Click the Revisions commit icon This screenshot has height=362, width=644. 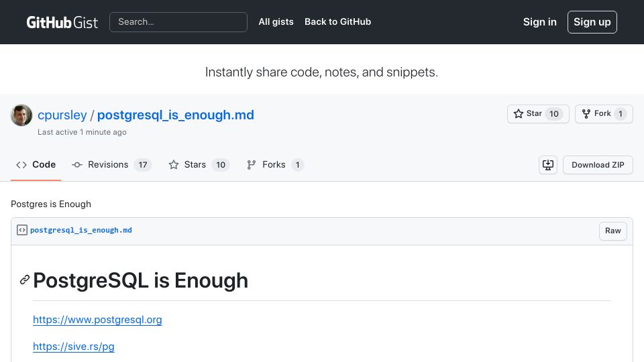(x=76, y=165)
